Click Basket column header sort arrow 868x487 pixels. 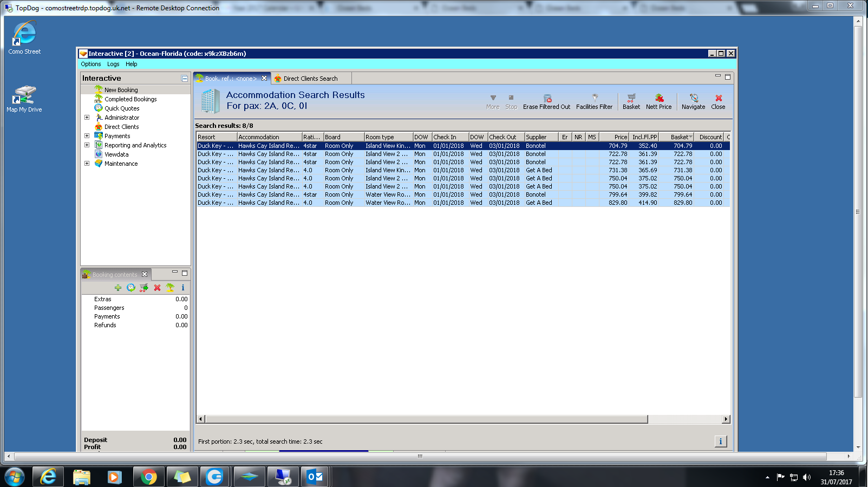(690, 137)
